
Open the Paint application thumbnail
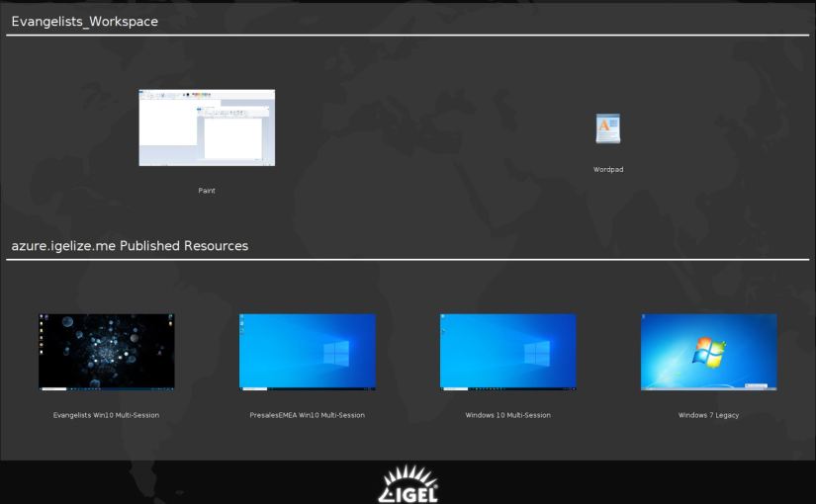coord(207,127)
